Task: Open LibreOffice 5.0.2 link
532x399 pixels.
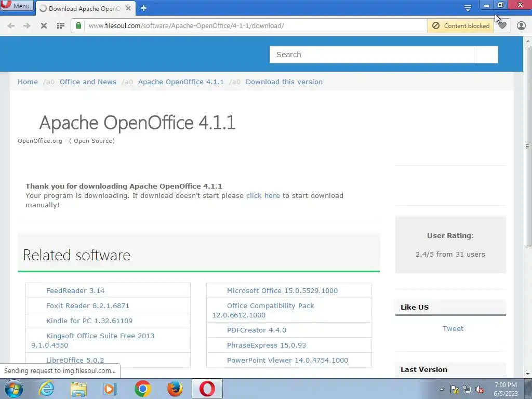Action: point(75,360)
